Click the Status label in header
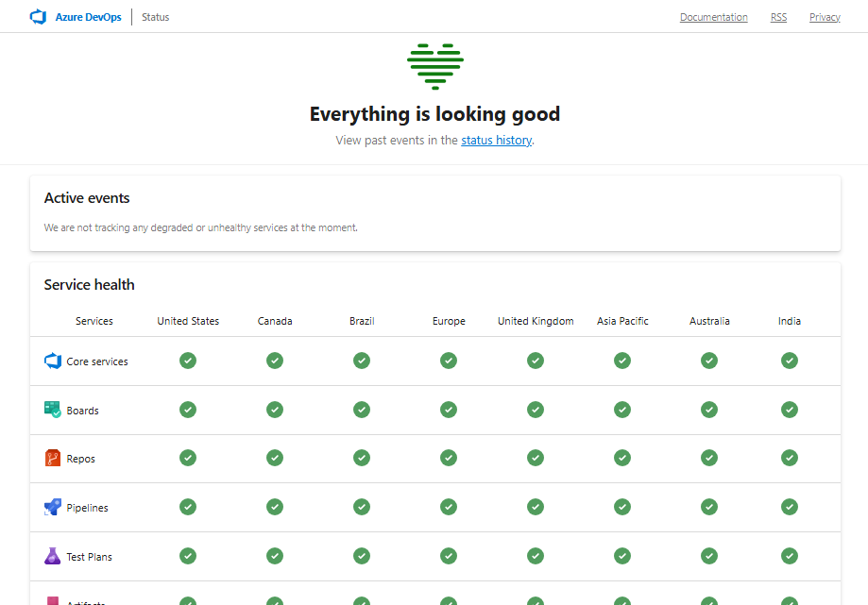Viewport: 868px width, 605px height. tap(156, 17)
